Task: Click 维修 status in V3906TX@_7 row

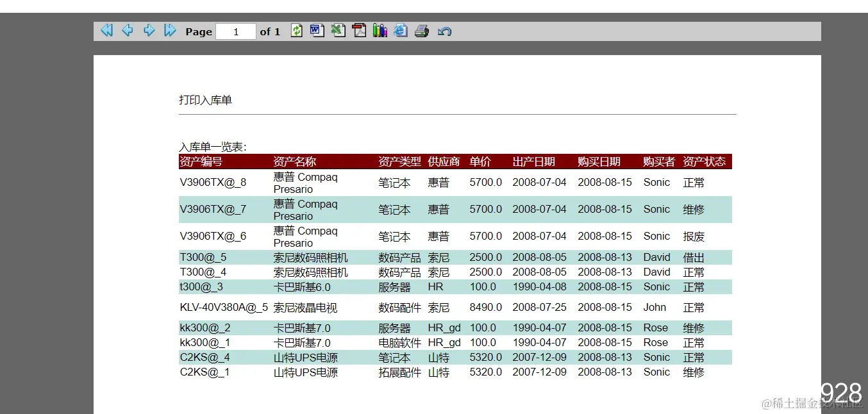Action: [x=694, y=210]
